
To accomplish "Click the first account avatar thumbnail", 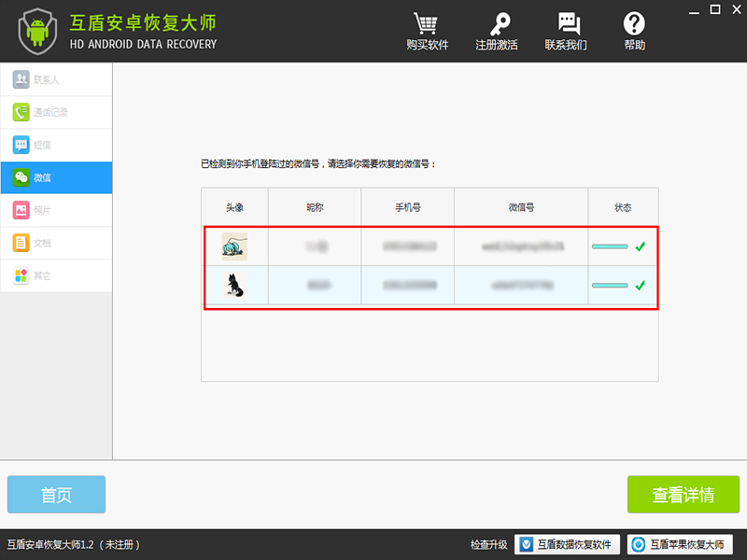I will tap(234, 246).
